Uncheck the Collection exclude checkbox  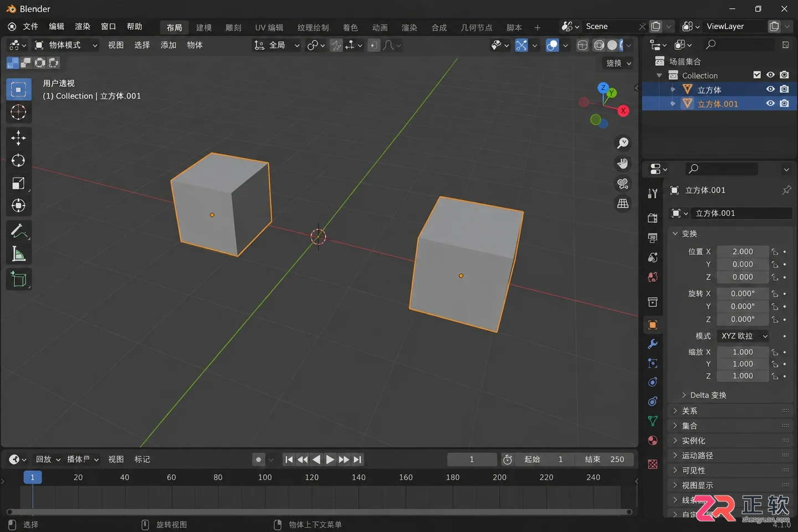757,75
